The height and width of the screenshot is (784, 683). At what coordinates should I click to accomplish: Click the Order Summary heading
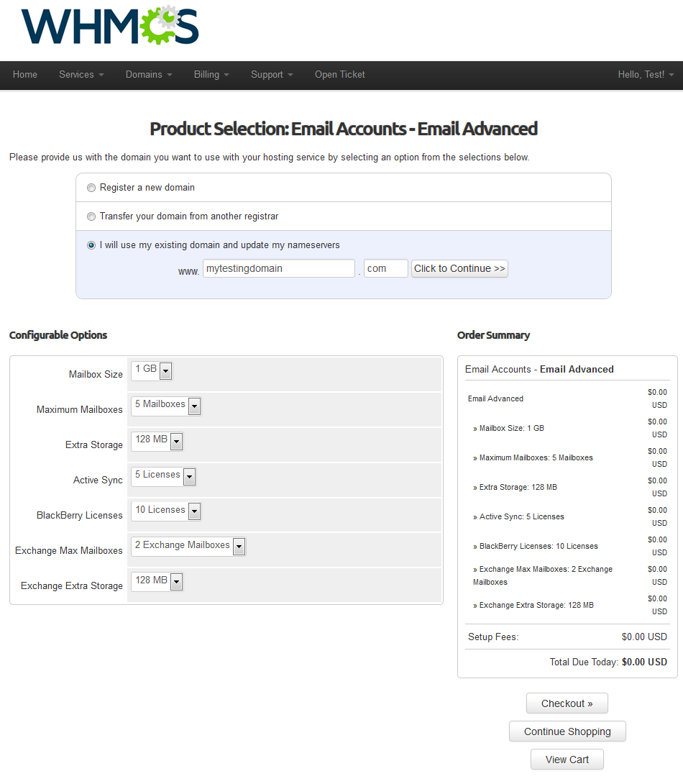494,335
